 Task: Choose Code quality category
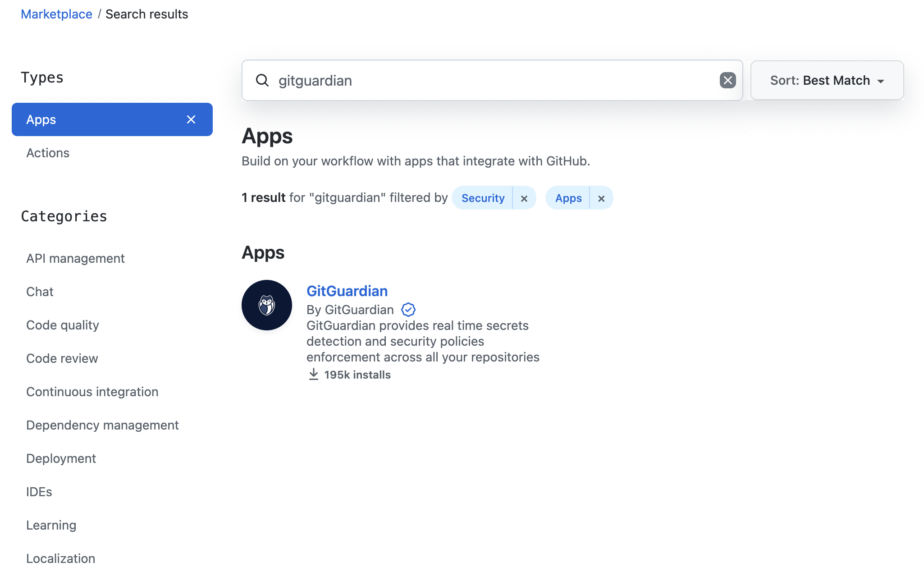[x=63, y=325]
